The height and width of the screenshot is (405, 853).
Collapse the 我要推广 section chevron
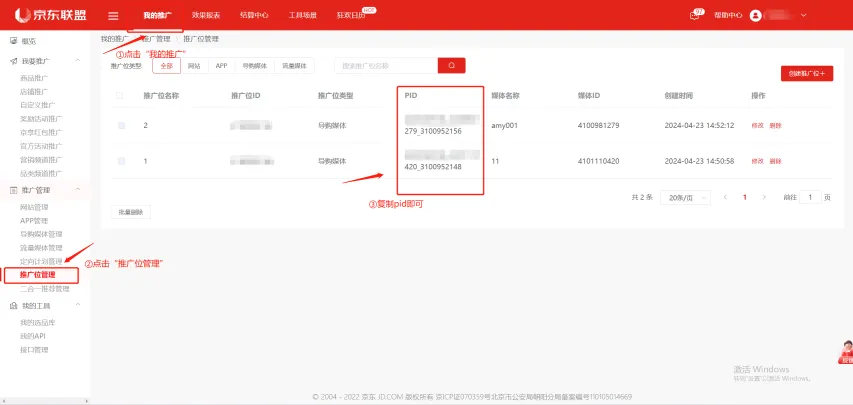[77, 60]
